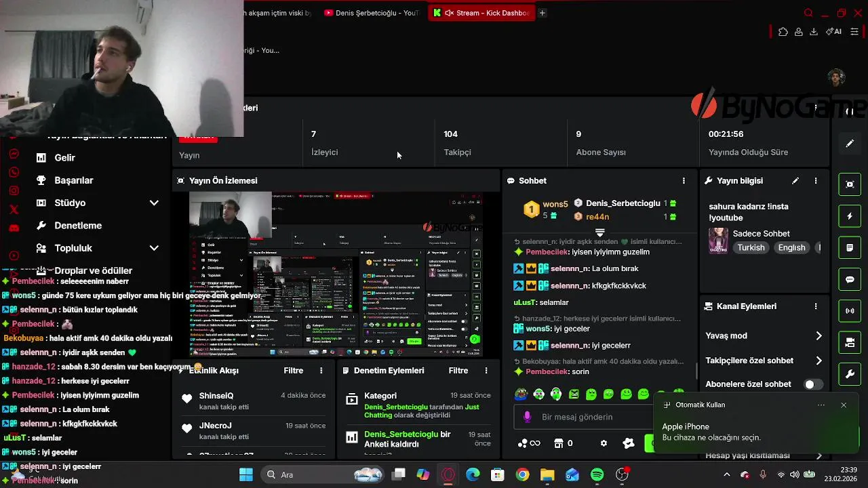Viewport: 868px width, 488px height.
Task: Click the wrench tool icon in right rail
Action: tap(850, 374)
